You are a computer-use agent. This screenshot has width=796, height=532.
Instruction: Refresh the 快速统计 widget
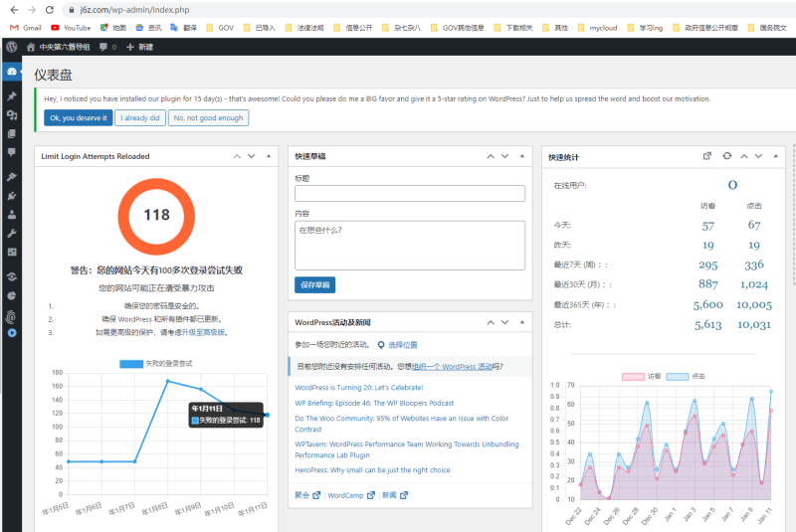727,156
